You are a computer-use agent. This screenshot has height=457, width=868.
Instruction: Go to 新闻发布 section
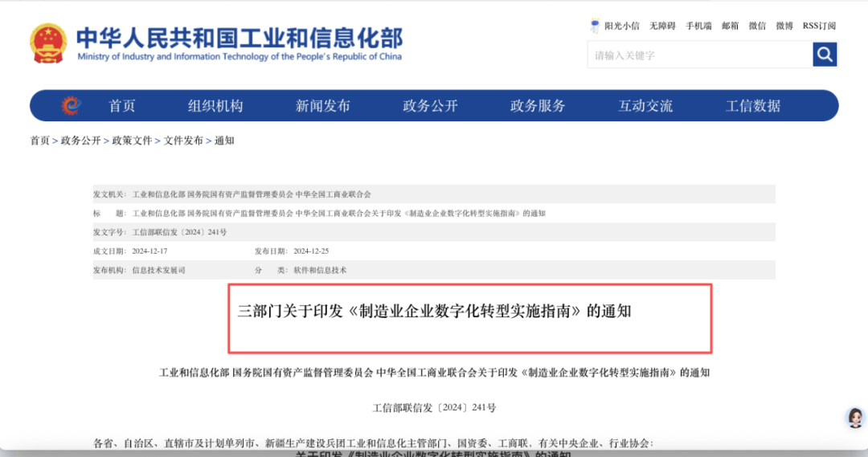click(323, 106)
